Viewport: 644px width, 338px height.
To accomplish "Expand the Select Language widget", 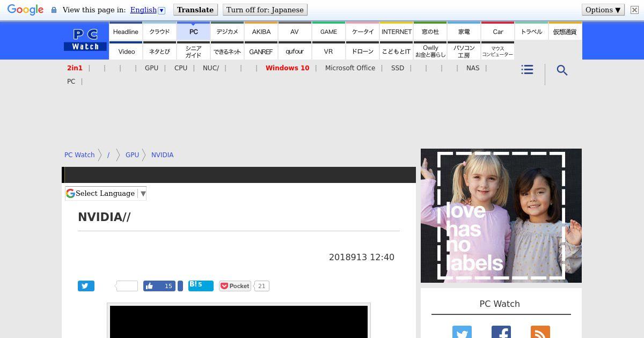I will tap(106, 194).
